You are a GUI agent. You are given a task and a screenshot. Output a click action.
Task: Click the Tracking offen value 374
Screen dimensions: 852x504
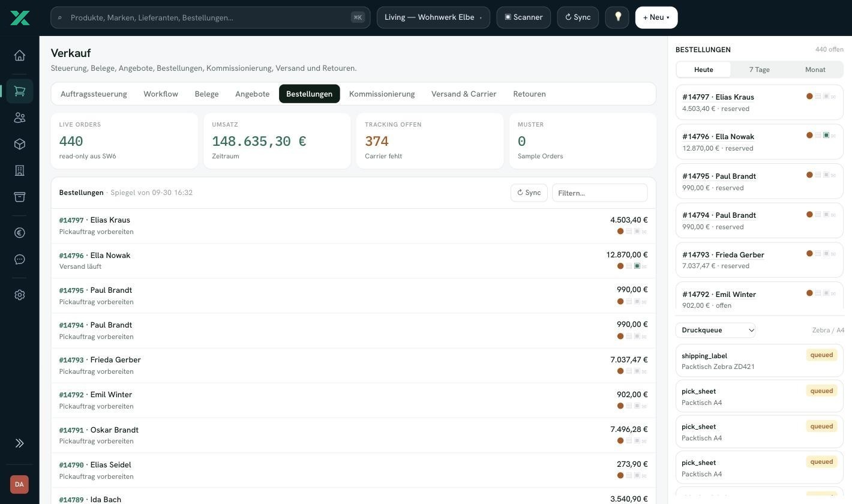pyautogui.click(x=377, y=141)
